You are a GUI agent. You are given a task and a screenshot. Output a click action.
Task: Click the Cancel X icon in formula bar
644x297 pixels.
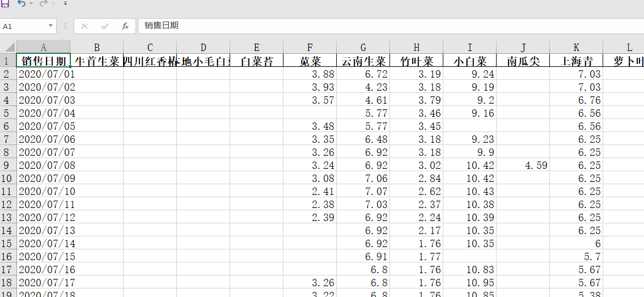84,26
